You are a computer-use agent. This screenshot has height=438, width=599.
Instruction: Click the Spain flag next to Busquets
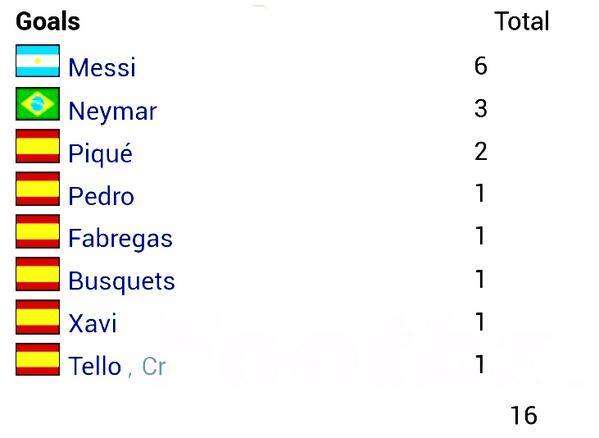coord(38,275)
